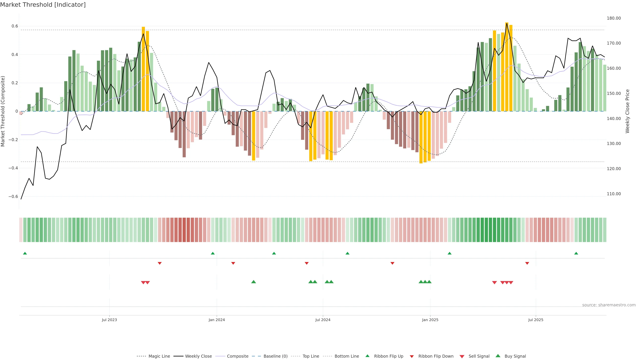Click the single buy signal marker near Mar 2024
The width and height of the screenshot is (644, 362).
(x=254, y=282)
